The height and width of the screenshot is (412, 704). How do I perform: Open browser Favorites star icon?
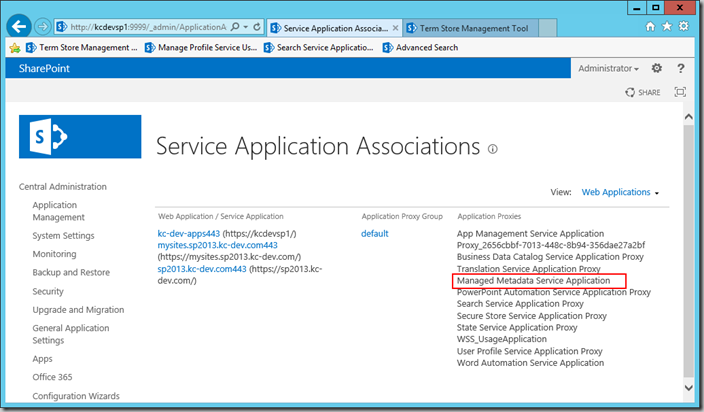pos(667,26)
